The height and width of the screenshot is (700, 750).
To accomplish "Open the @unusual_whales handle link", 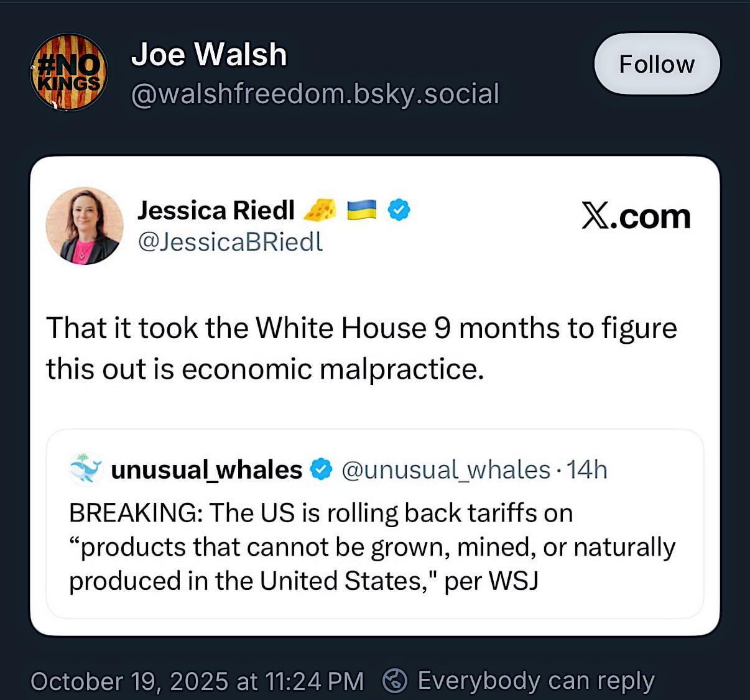I will (446, 470).
